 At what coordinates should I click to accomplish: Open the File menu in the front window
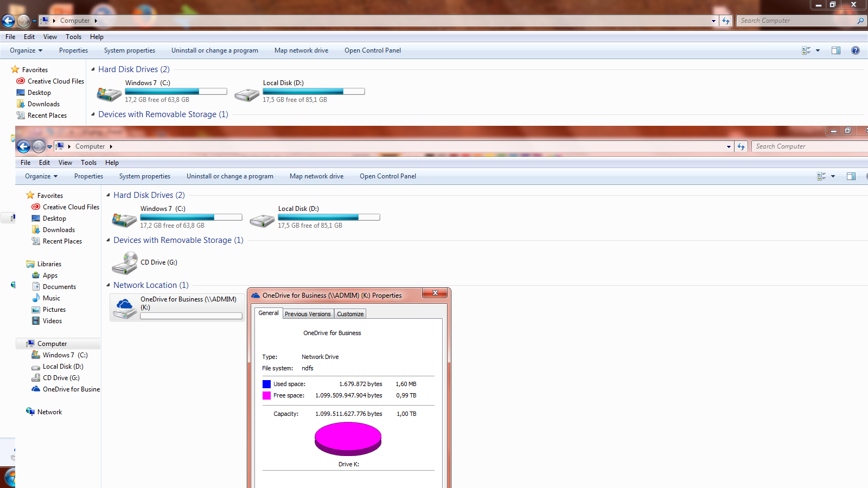[x=25, y=163]
